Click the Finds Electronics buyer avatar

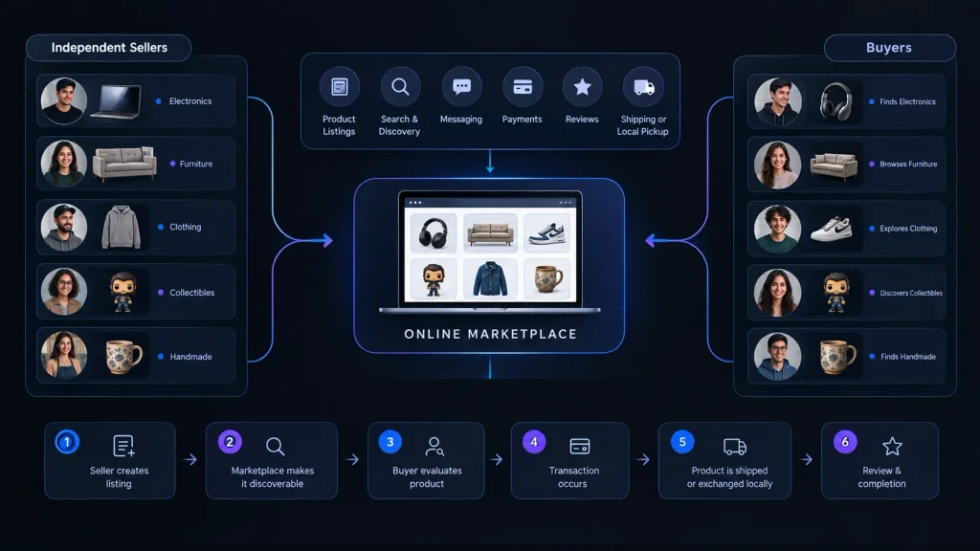777,101
